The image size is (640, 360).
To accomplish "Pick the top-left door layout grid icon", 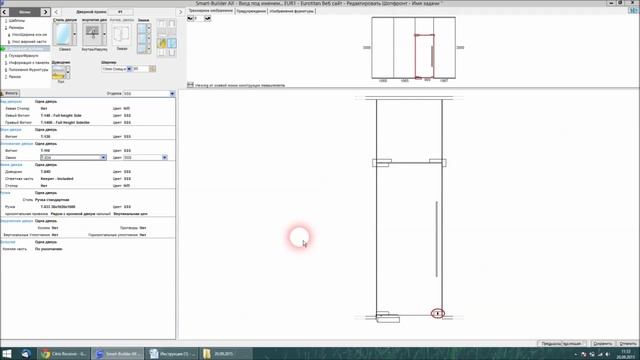I will (x=162, y=24).
